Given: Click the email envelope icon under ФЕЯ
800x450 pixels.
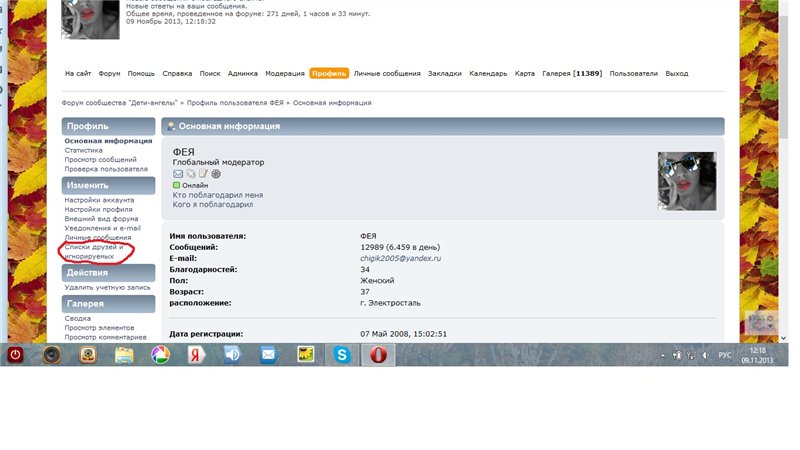Looking at the screenshot, I should click(x=178, y=174).
